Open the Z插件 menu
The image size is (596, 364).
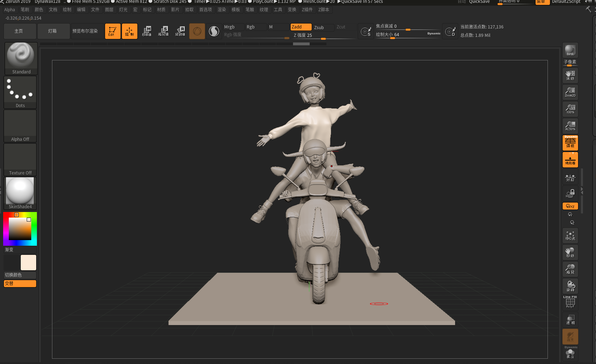tap(307, 10)
